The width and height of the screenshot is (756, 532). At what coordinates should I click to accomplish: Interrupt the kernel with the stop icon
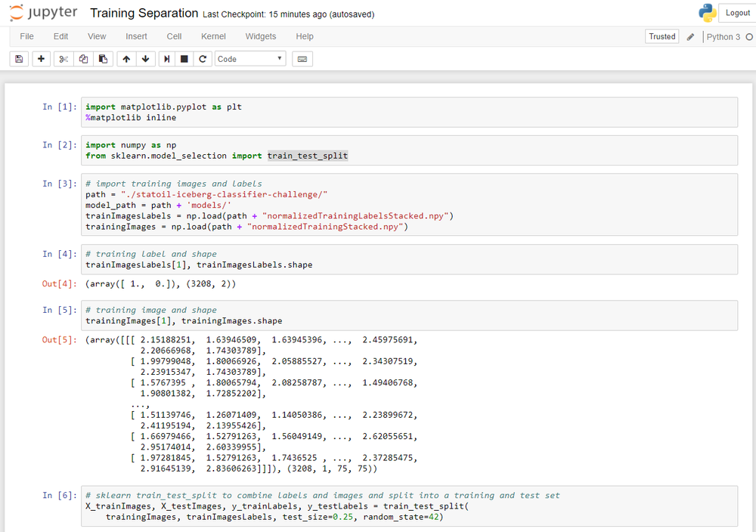[x=184, y=59]
